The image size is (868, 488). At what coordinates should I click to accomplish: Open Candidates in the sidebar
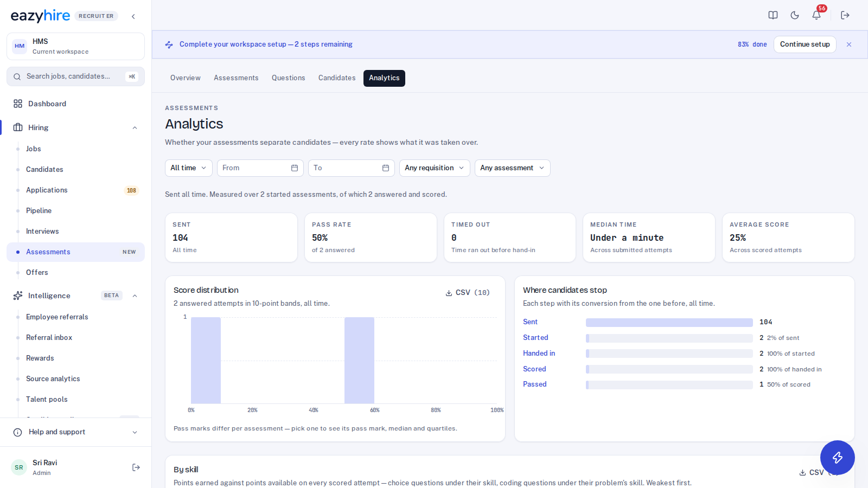coord(75,169)
